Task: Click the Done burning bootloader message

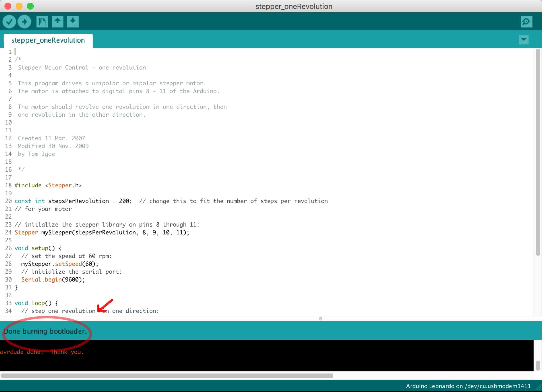Action: 45,331
